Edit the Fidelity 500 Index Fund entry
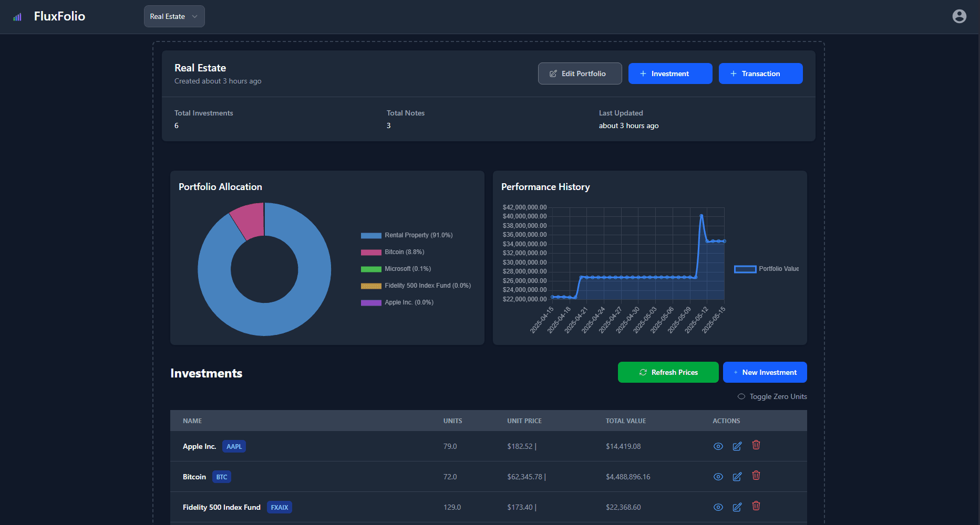The height and width of the screenshot is (525, 980). (737, 507)
